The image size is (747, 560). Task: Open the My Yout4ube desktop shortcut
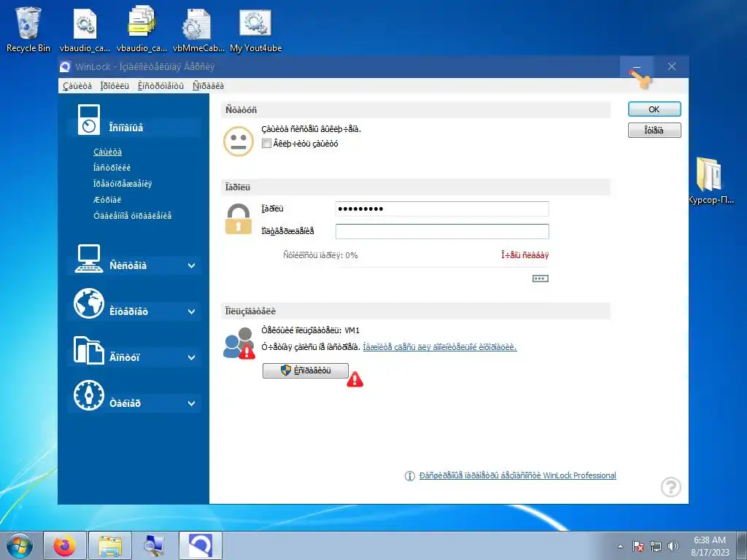click(255, 29)
